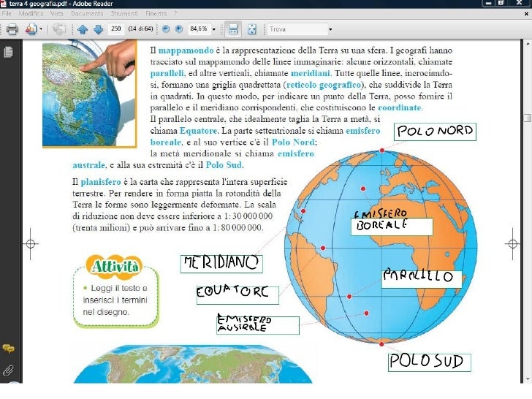The width and height of the screenshot is (532, 399).
Task: Minimize the Adobe Reader window
Action: click(489, 3)
